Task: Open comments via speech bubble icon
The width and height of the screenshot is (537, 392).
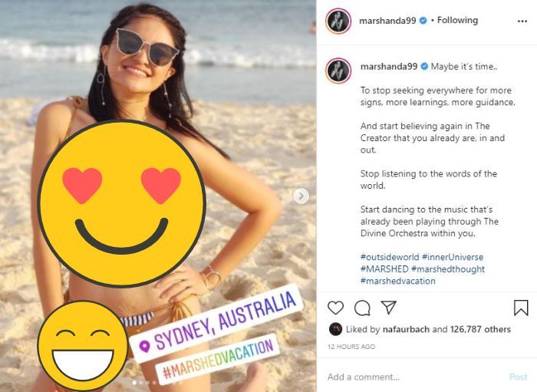Action: click(x=362, y=308)
